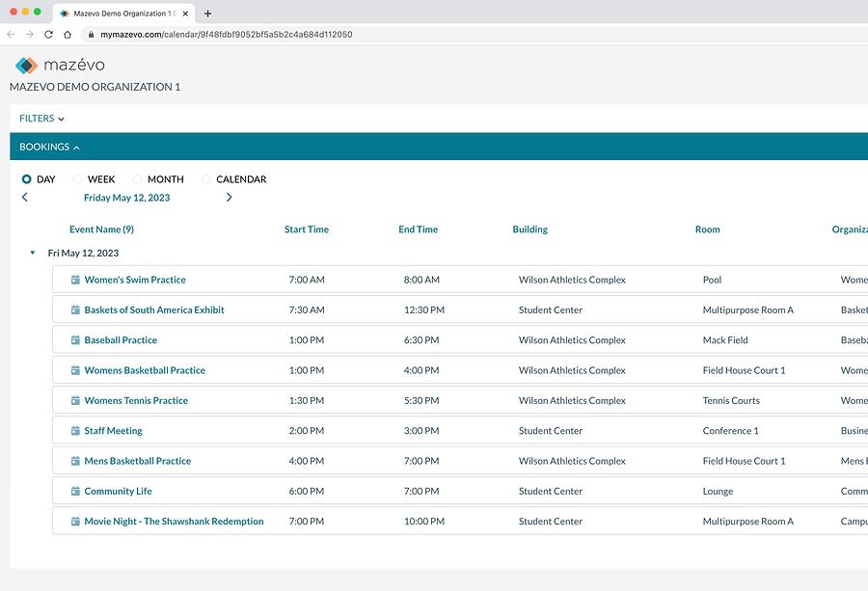This screenshot has width=868, height=591.
Task: Open Womens Tennis Practice event link
Action: click(136, 400)
